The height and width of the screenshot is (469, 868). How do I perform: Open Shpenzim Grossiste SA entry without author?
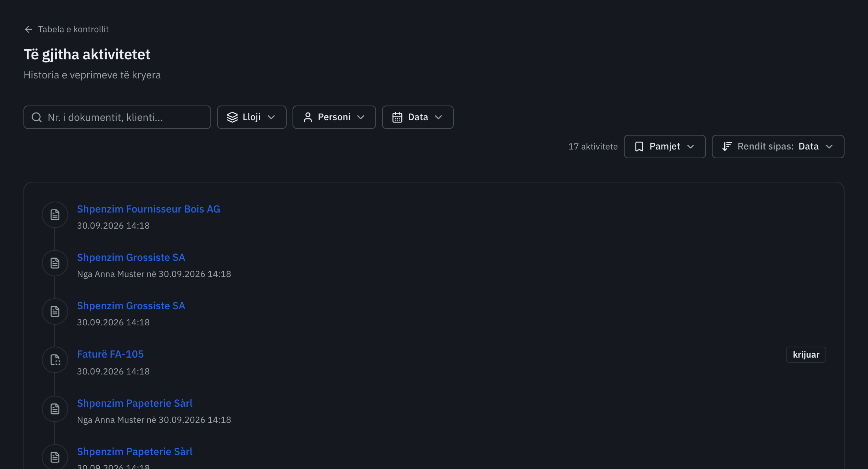[131, 306]
